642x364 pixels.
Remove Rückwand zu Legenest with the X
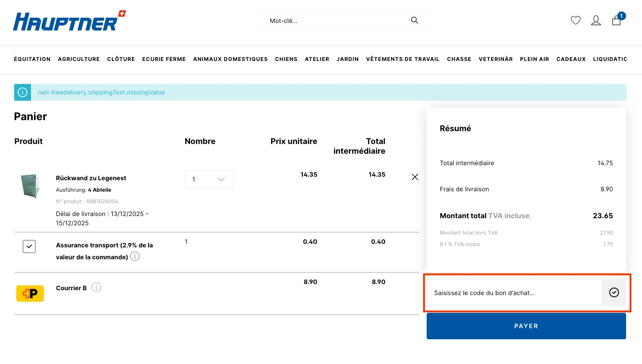pyautogui.click(x=415, y=177)
